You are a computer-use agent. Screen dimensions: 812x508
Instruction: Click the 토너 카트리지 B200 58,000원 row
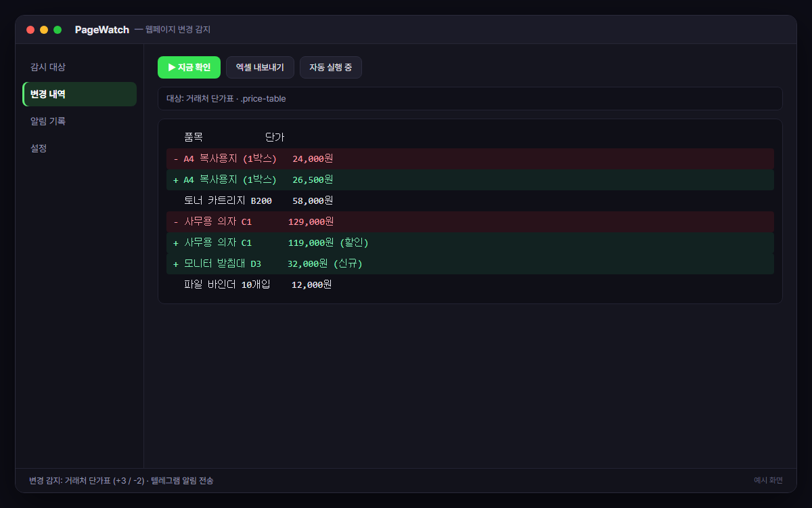pos(470,200)
